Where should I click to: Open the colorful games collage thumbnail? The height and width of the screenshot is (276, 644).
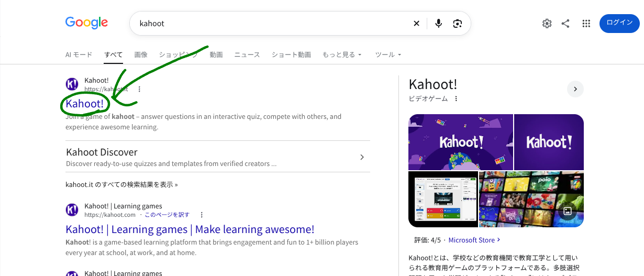pos(531,199)
